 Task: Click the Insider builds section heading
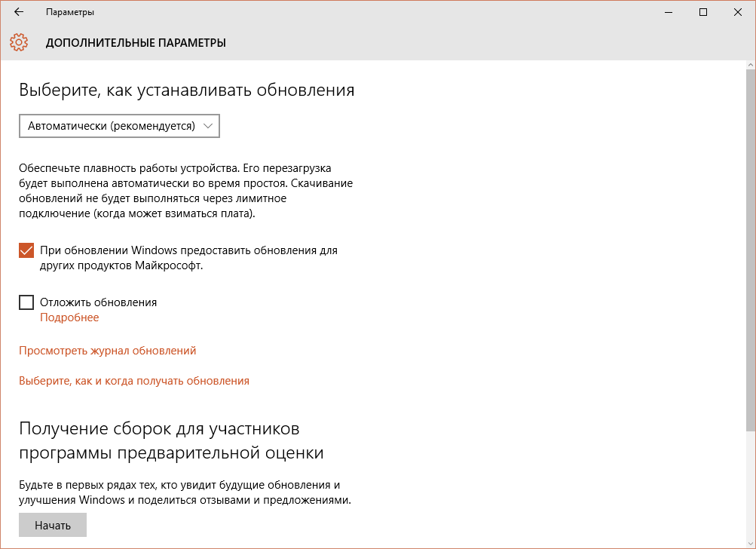point(171,440)
